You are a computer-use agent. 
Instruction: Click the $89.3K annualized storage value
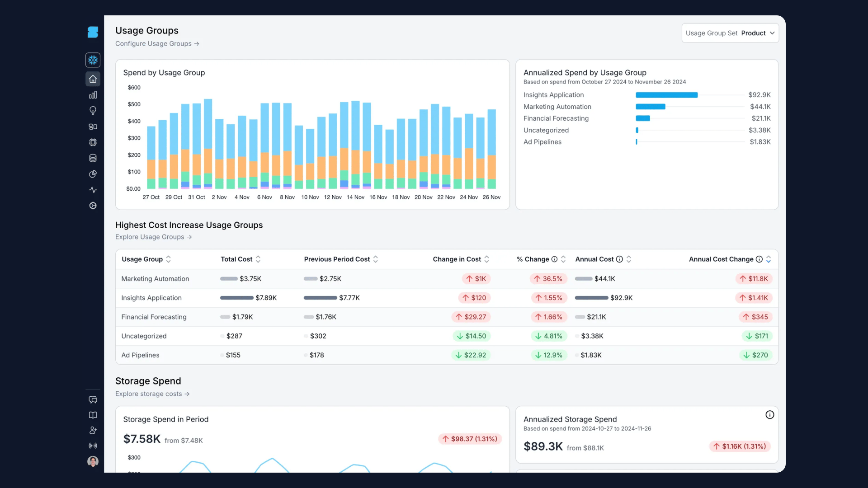(x=543, y=446)
